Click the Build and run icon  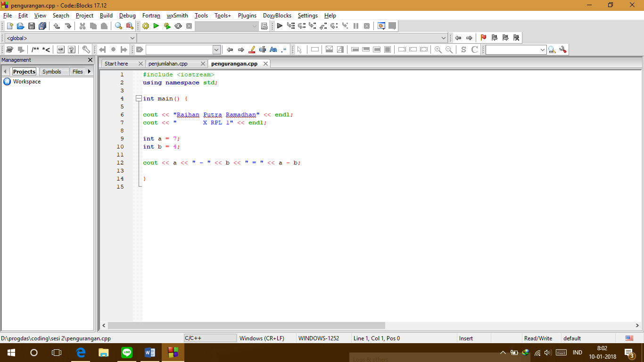click(x=167, y=26)
